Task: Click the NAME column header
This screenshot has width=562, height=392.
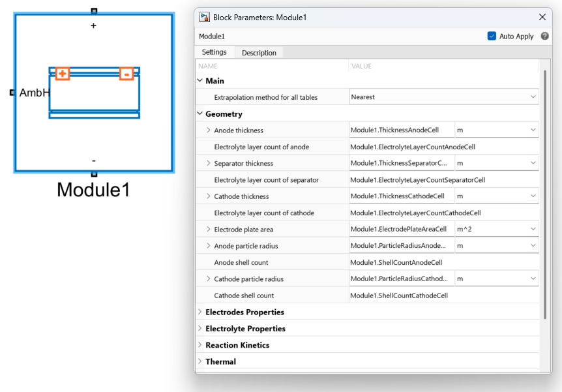Action: tap(208, 66)
